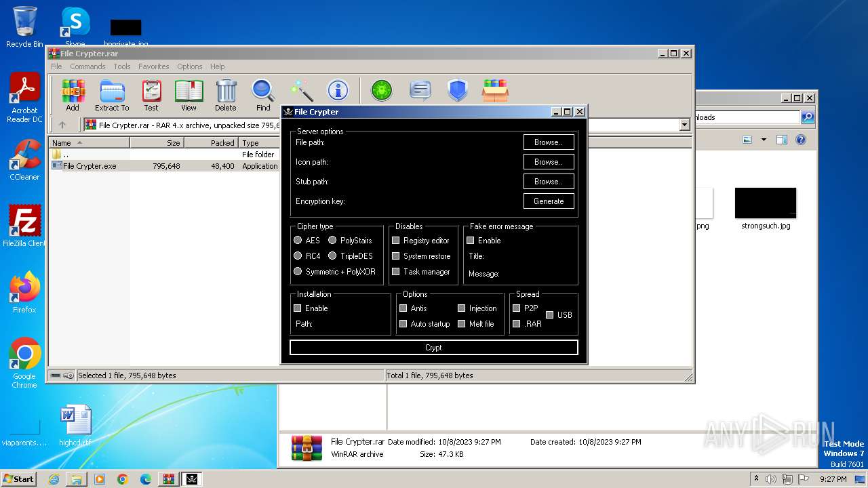868x488 pixels.
Task: Open highcd.rtf document on desktop
Action: pyautogui.click(x=75, y=426)
